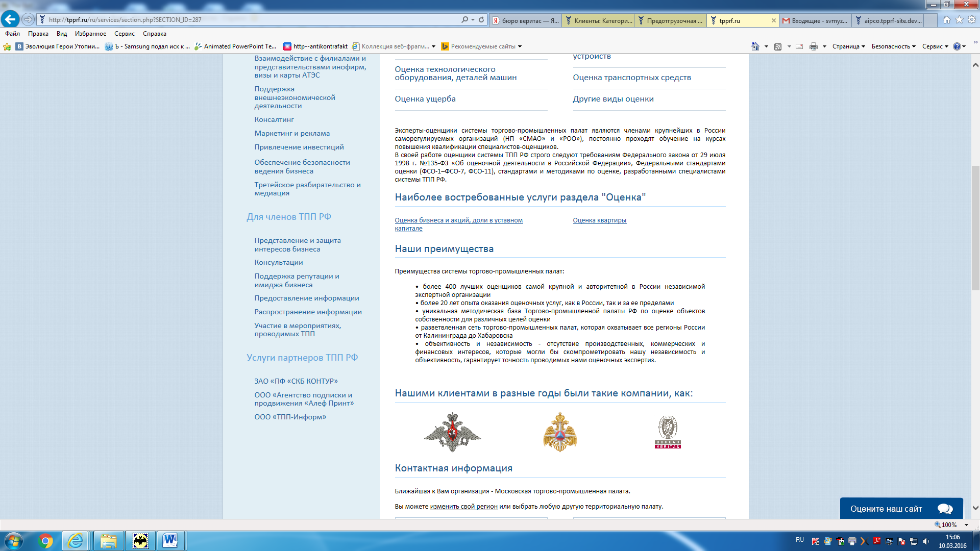This screenshot has height=551, width=980.
Task: Open the Безопасность dropdown menu
Action: click(x=894, y=46)
